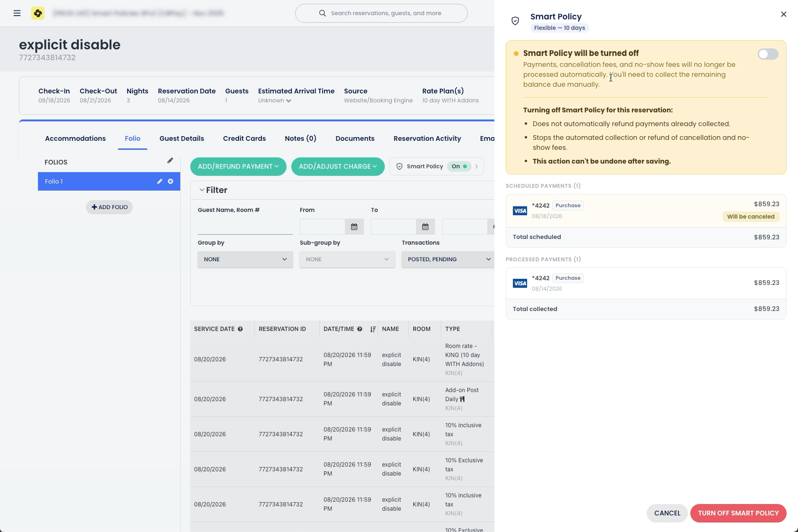Sort by Date/Time using the sort icon
Screen dimensions: 798x532
click(x=373, y=329)
